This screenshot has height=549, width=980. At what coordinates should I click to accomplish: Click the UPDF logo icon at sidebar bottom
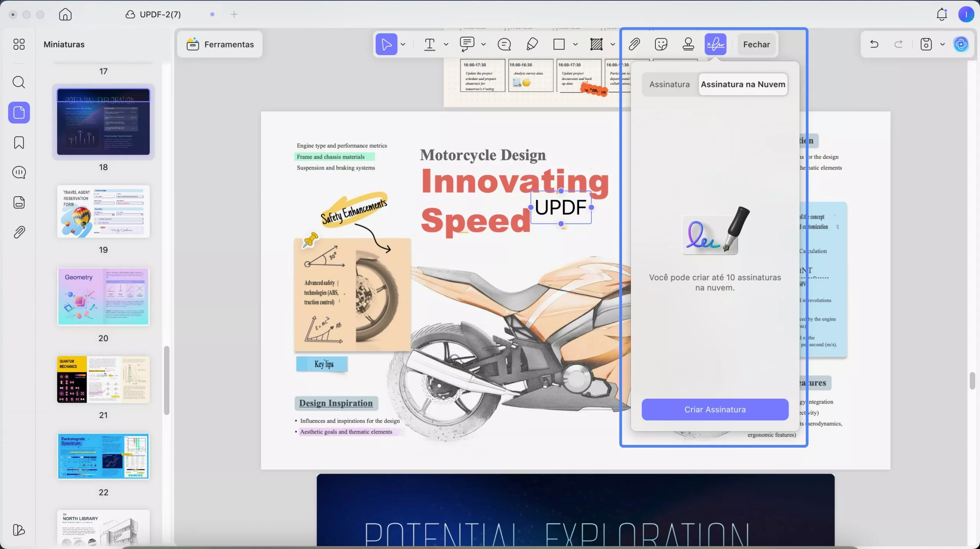19,529
